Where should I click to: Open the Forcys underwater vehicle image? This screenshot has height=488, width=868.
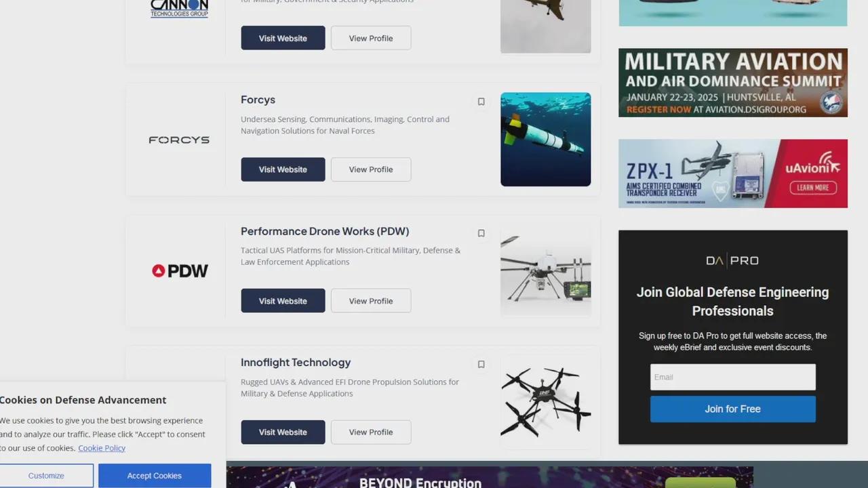pyautogui.click(x=546, y=139)
